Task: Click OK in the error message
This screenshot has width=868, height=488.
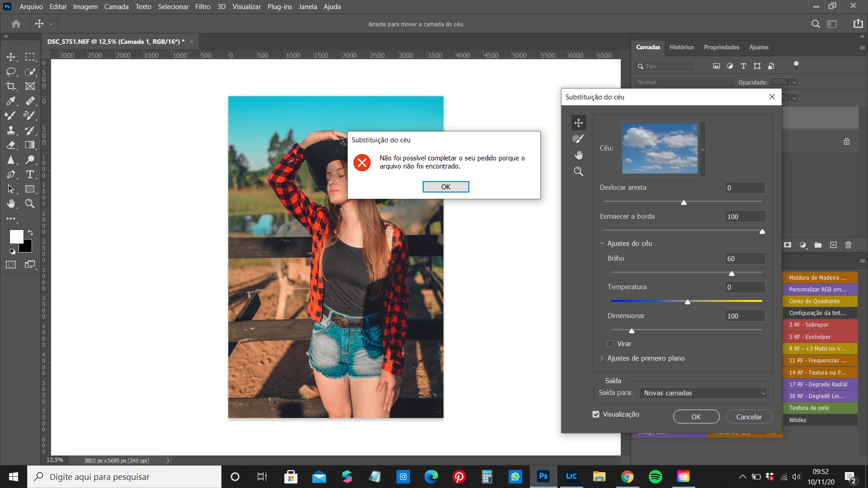Action: [x=445, y=187]
